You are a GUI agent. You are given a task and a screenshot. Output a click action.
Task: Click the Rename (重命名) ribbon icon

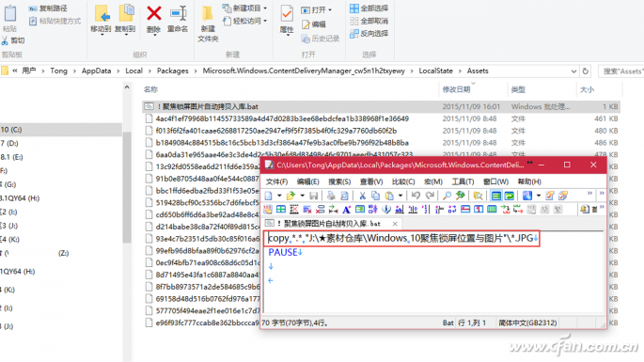pyautogui.click(x=179, y=14)
